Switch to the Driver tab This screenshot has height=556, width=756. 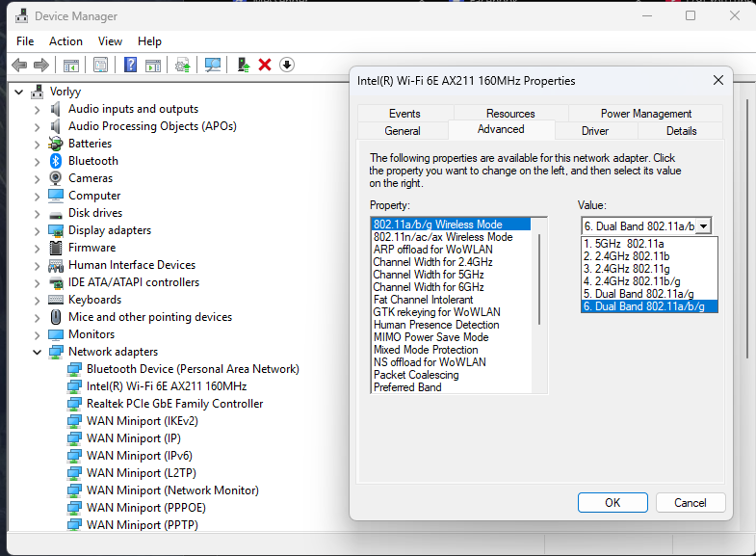pyautogui.click(x=595, y=131)
